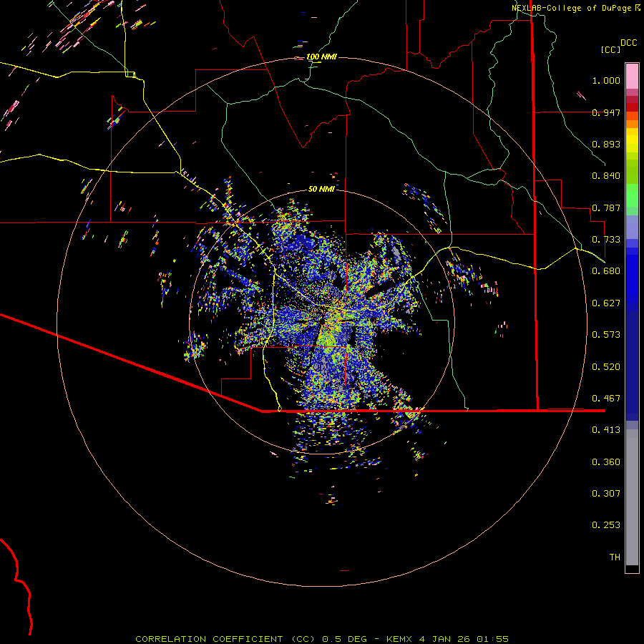Select the 0.627 scale value
Viewport: 644px width, 644px height.
pos(606,303)
